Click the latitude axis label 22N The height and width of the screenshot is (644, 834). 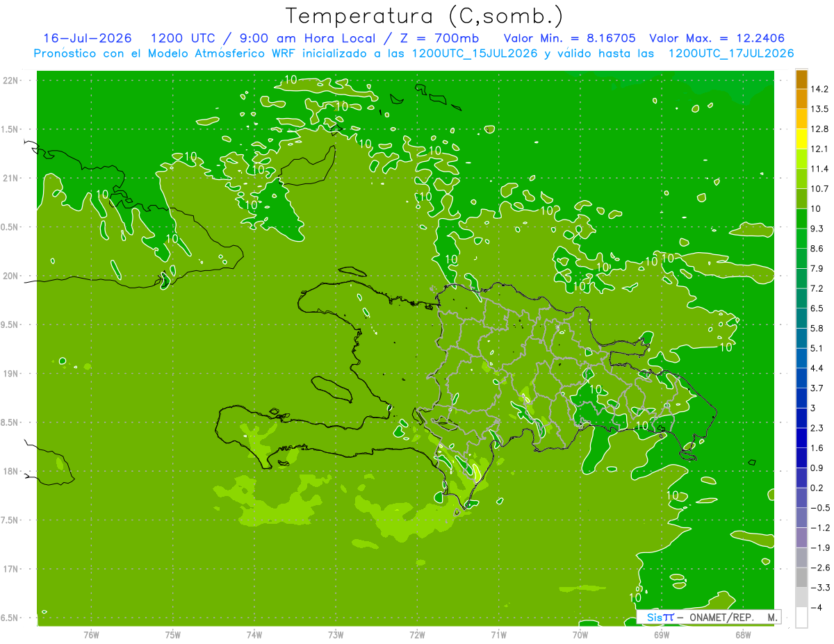coord(10,80)
